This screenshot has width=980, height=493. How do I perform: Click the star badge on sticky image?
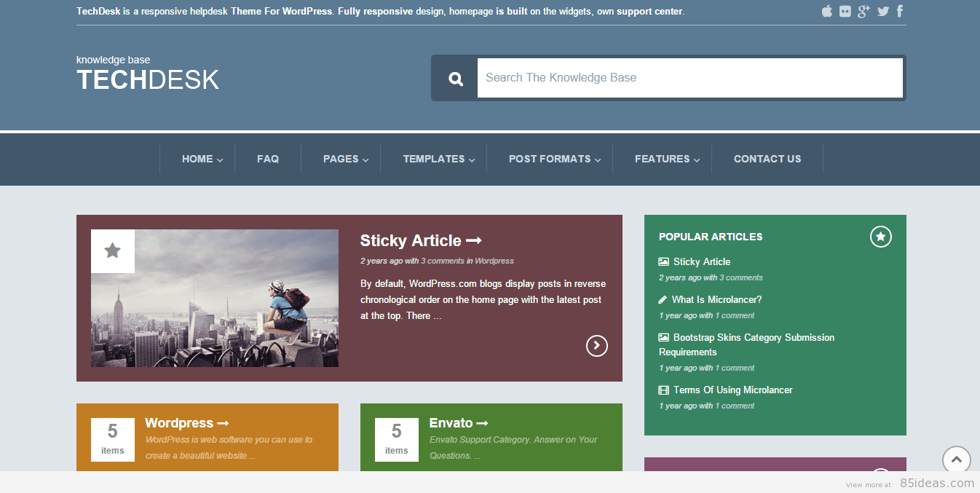point(113,251)
